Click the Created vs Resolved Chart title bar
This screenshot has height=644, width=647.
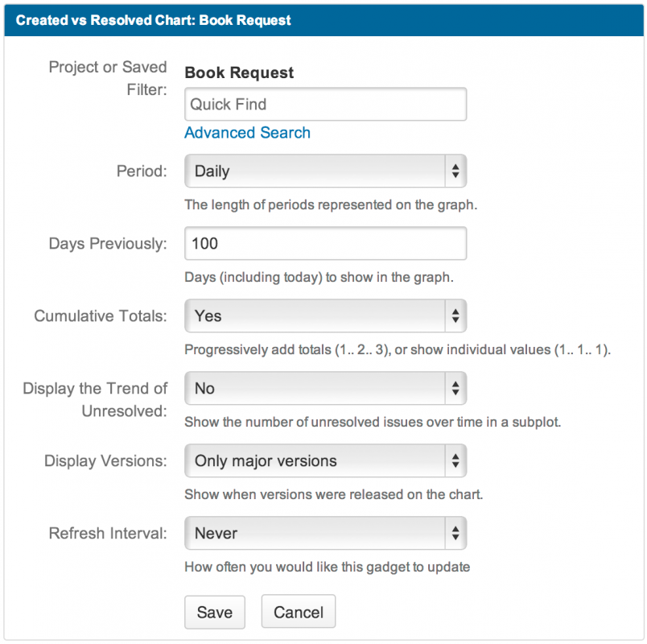pos(323,20)
